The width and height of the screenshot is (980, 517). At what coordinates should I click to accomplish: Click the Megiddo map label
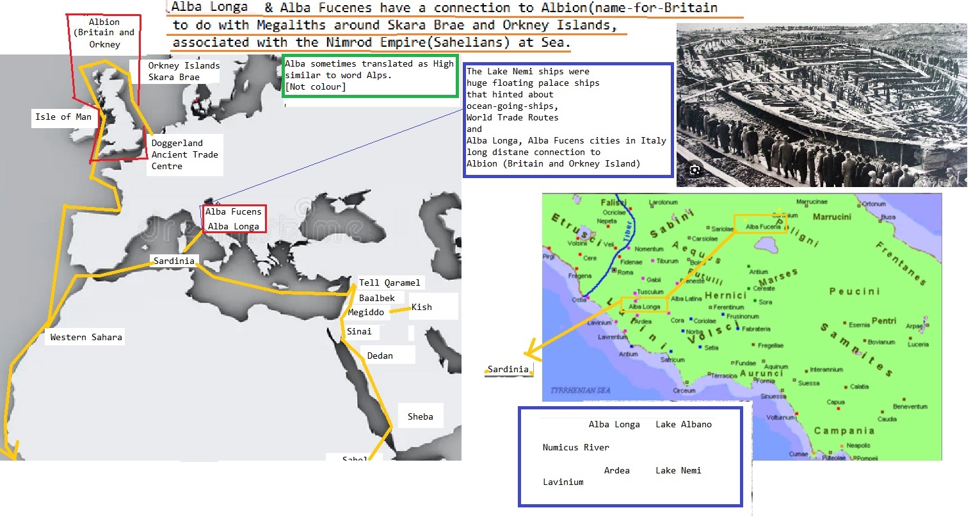(366, 313)
